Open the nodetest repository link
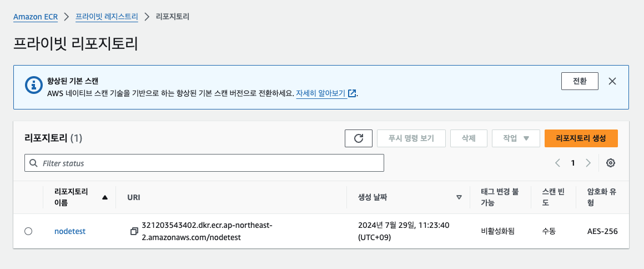644x269 pixels. click(x=70, y=231)
